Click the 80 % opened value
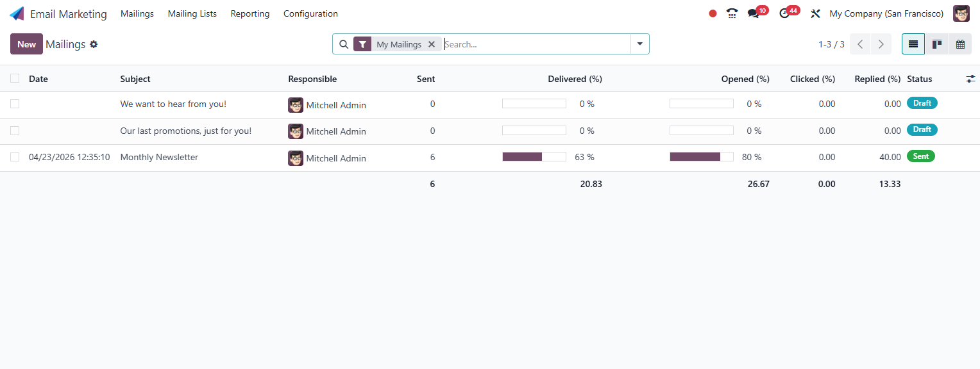 click(x=752, y=157)
